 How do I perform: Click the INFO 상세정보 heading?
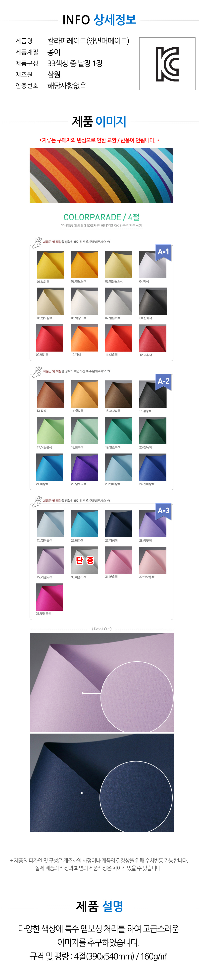(99, 20)
